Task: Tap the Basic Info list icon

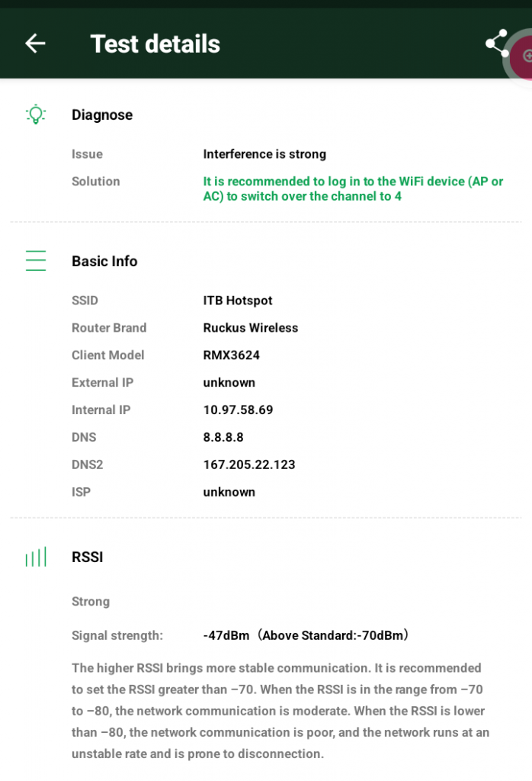Action: pyautogui.click(x=36, y=261)
